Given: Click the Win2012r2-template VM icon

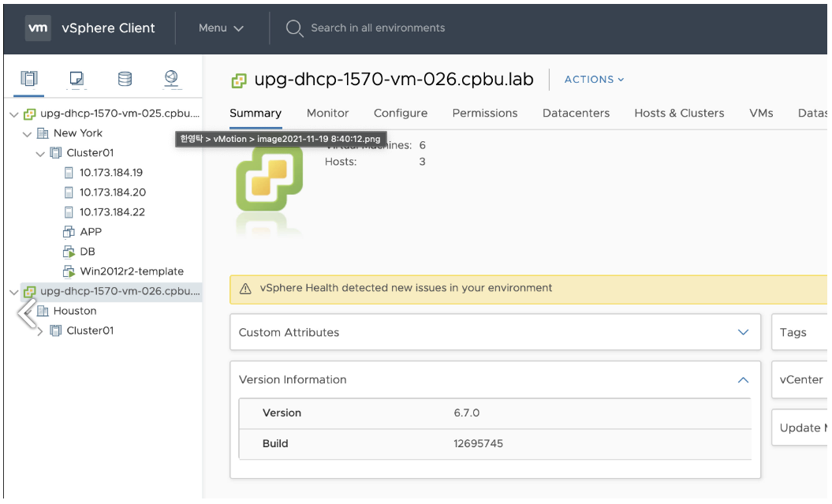Looking at the screenshot, I should (x=69, y=271).
